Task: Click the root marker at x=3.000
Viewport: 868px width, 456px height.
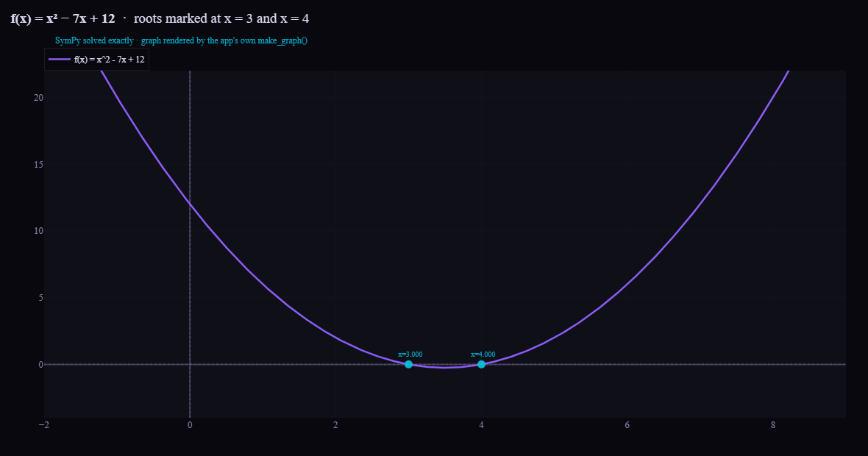Action: [x=408, y=364]
